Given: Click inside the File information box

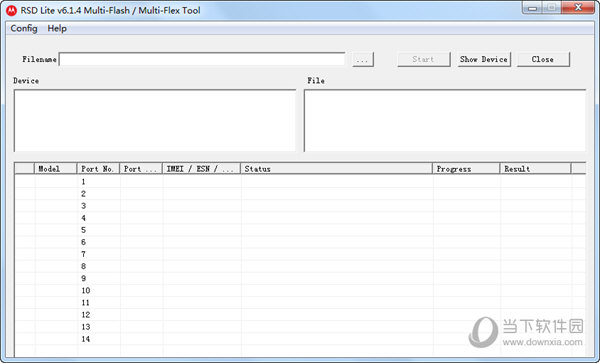Looking at the screenshot, I should coord(445,120).
